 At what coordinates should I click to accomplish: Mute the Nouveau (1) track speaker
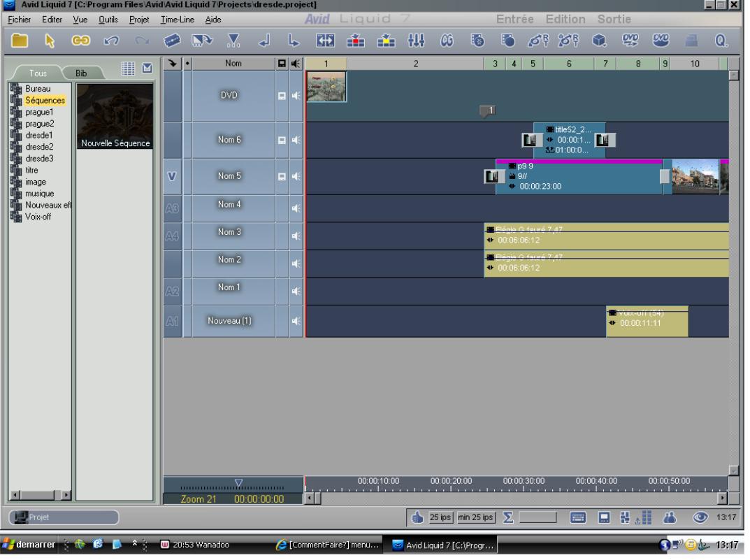click(296, 321)
